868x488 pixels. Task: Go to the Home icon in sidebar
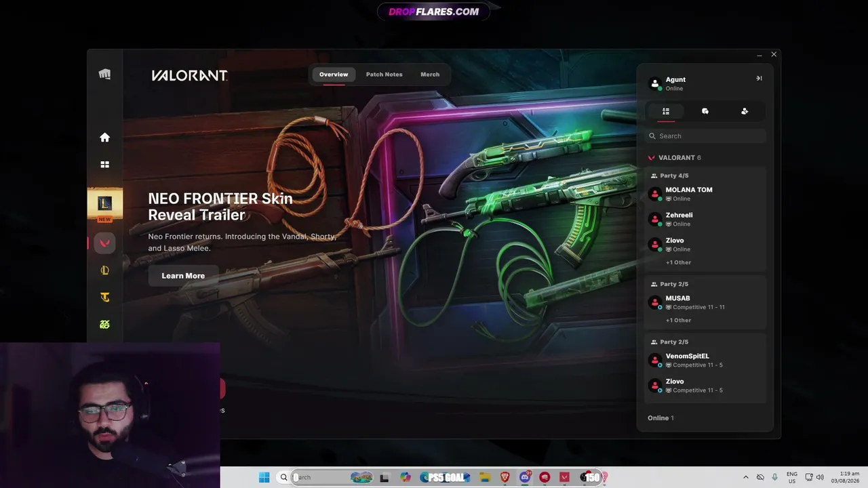coord(104,138)
